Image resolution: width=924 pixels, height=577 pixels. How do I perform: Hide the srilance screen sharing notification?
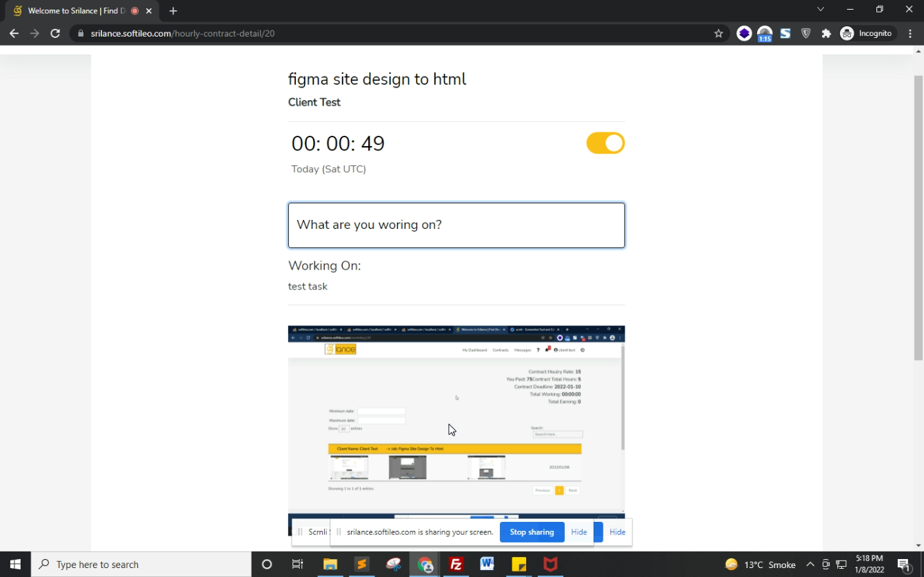point(579,532)
